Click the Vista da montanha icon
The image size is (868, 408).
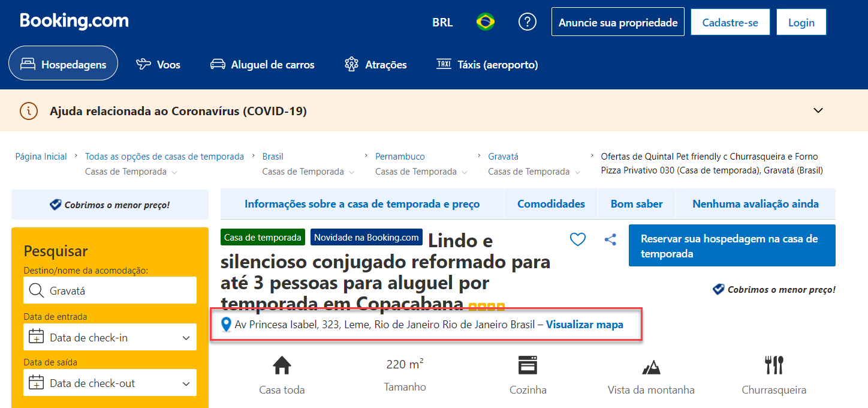[x=651, y=367]
